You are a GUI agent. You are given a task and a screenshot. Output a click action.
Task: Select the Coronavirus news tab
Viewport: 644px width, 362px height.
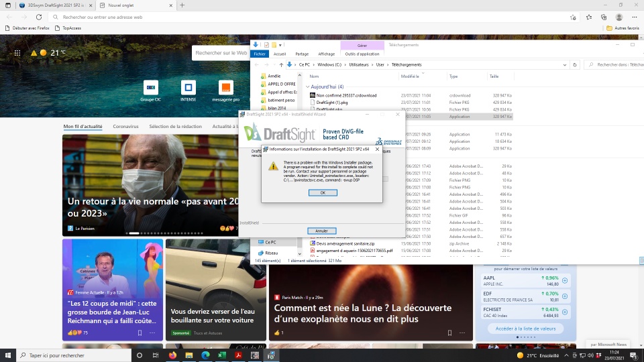tap(125, 127)
